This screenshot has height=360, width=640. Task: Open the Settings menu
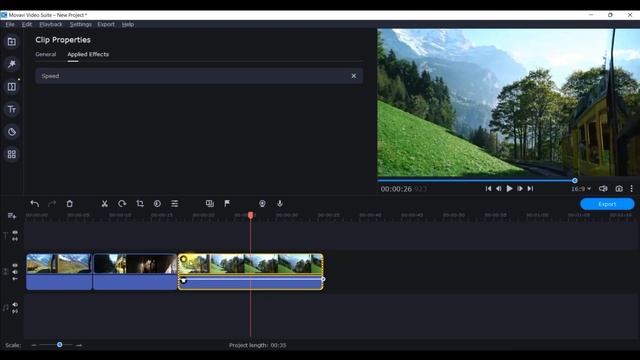click(x=81, y=24)
